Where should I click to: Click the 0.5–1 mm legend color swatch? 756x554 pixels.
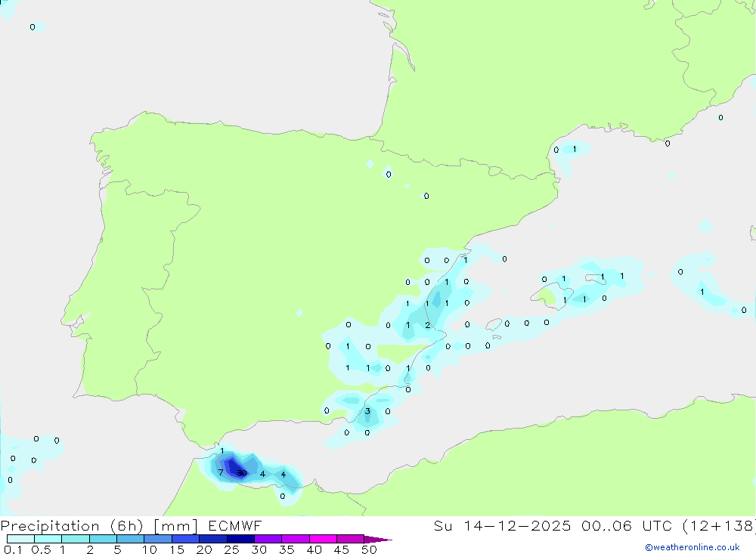[x=48, y=539]
